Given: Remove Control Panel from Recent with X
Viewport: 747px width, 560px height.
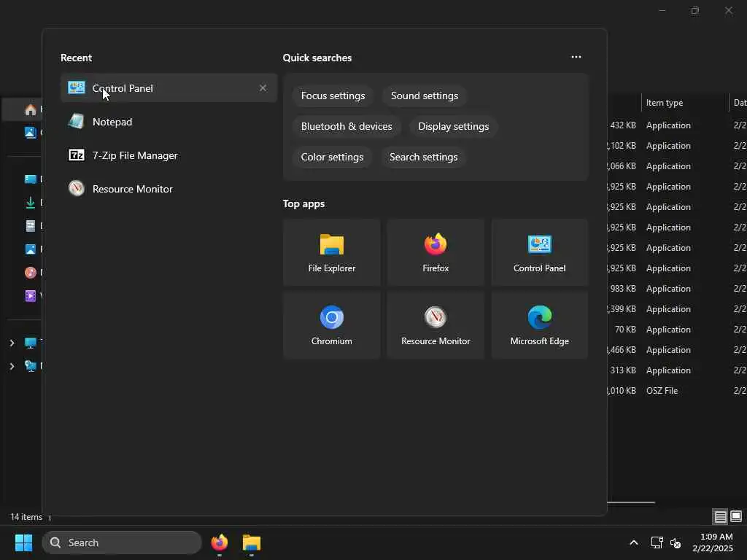Looking at the screenshot, I should 263,88.
